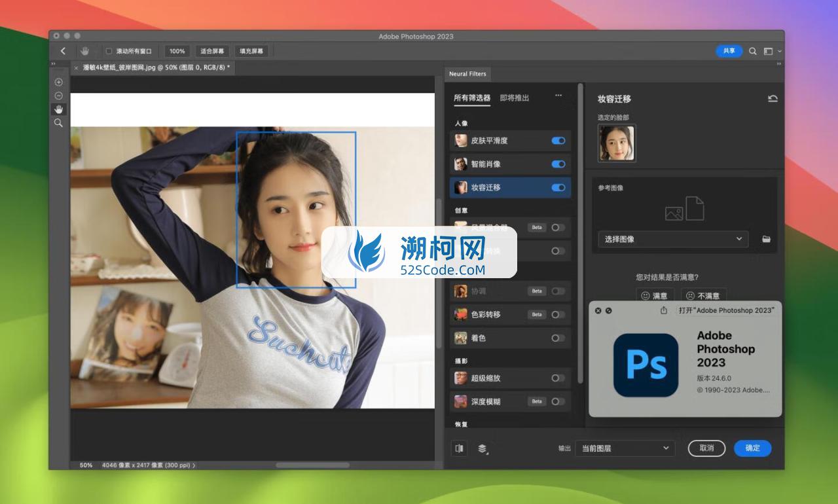Select the Hand tool in options bar
The width and height of the screenshot is (838, 504).
pos(84,51)
